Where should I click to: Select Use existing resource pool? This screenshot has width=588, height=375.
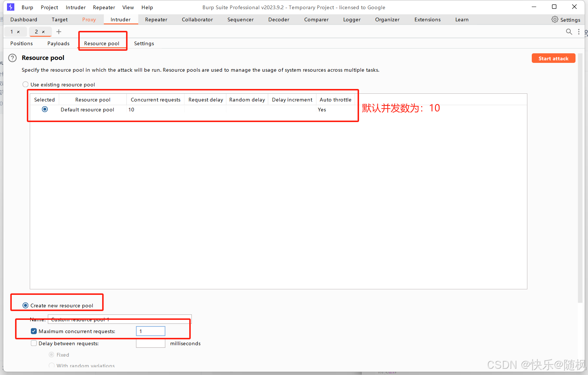[x=25, y=85]
